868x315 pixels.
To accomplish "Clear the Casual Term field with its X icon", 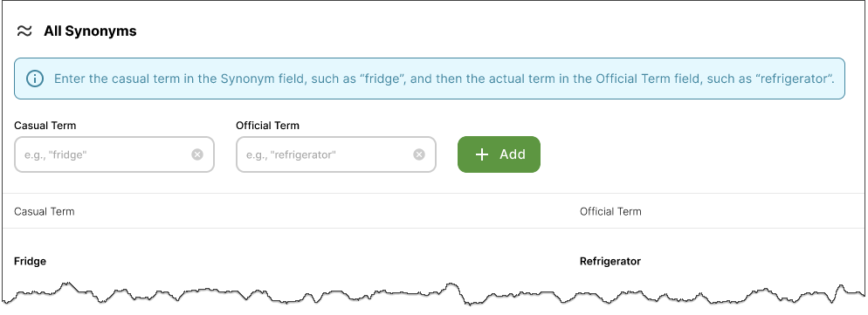I will 197,154.
